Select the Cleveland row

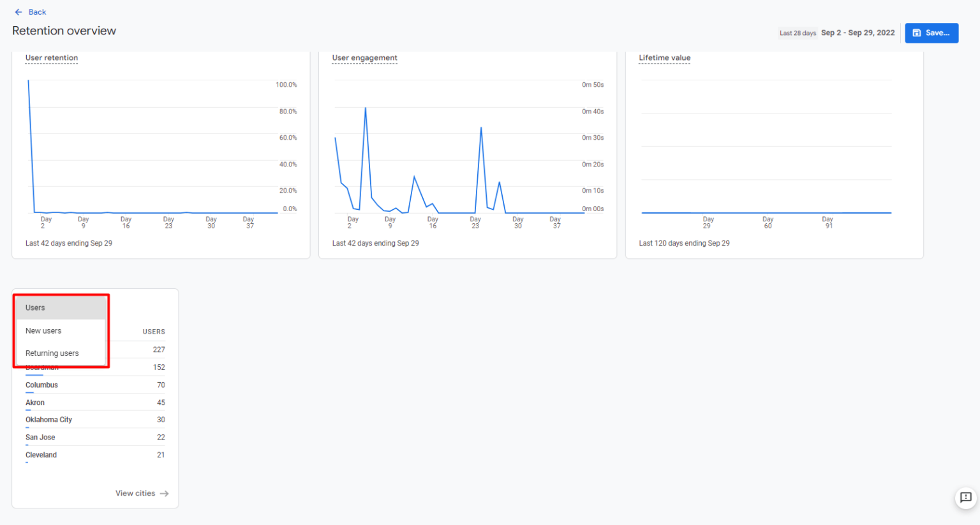point(95,455)
